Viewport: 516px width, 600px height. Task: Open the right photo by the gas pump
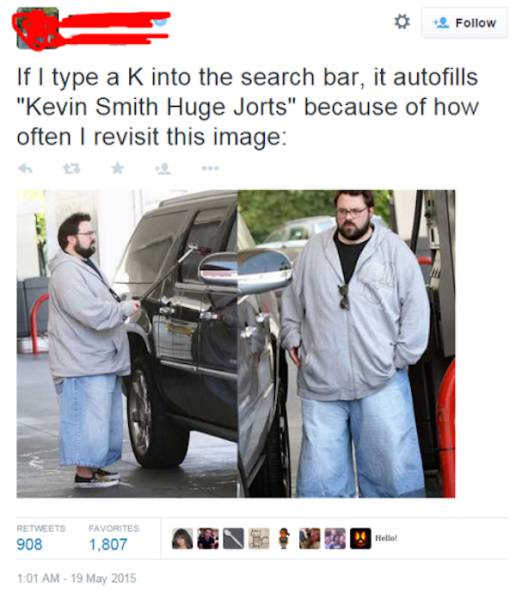tap(346, 344)
